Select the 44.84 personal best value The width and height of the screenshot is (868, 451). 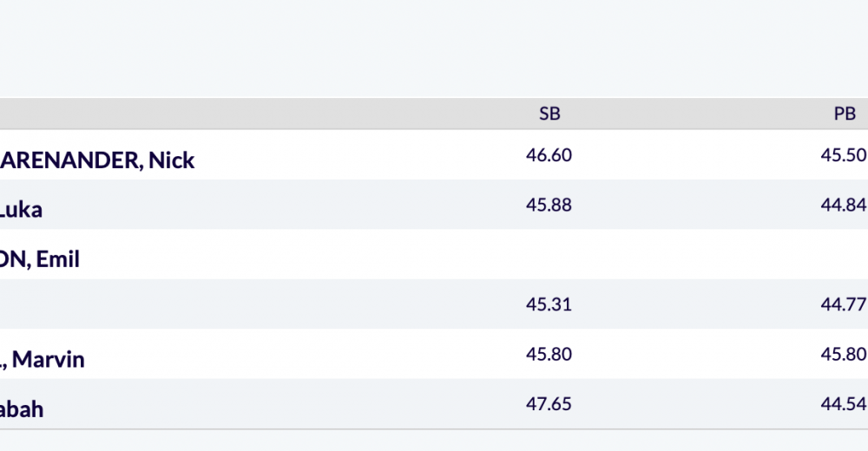point(844,205)
